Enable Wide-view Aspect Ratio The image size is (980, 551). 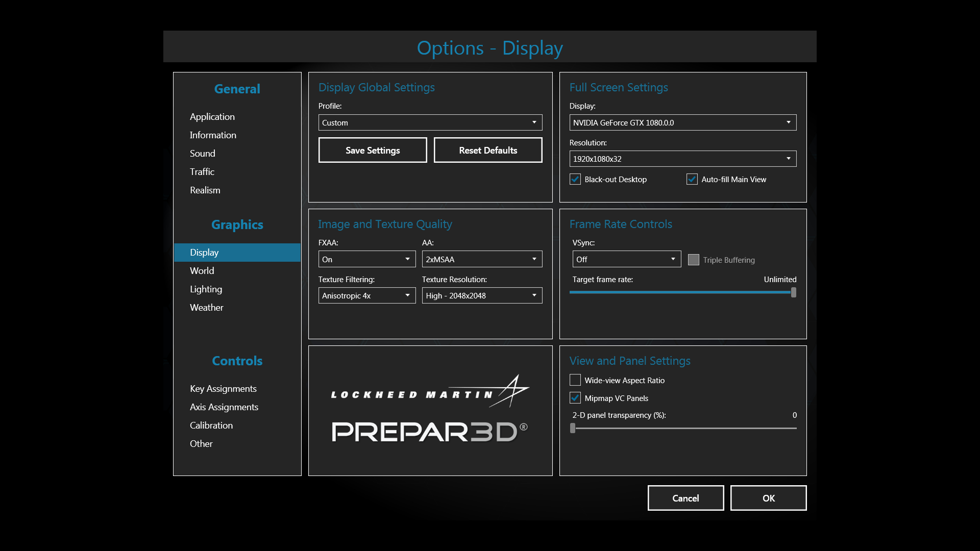click(575, 380)
